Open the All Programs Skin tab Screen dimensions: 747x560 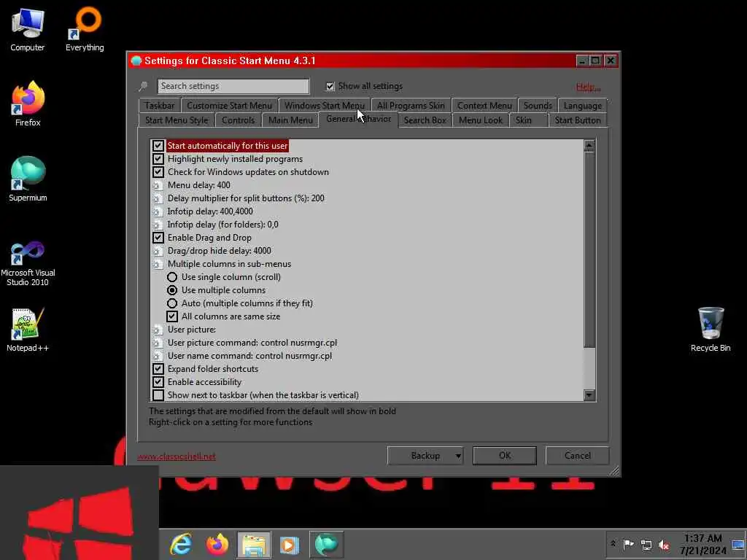point(411,106)
